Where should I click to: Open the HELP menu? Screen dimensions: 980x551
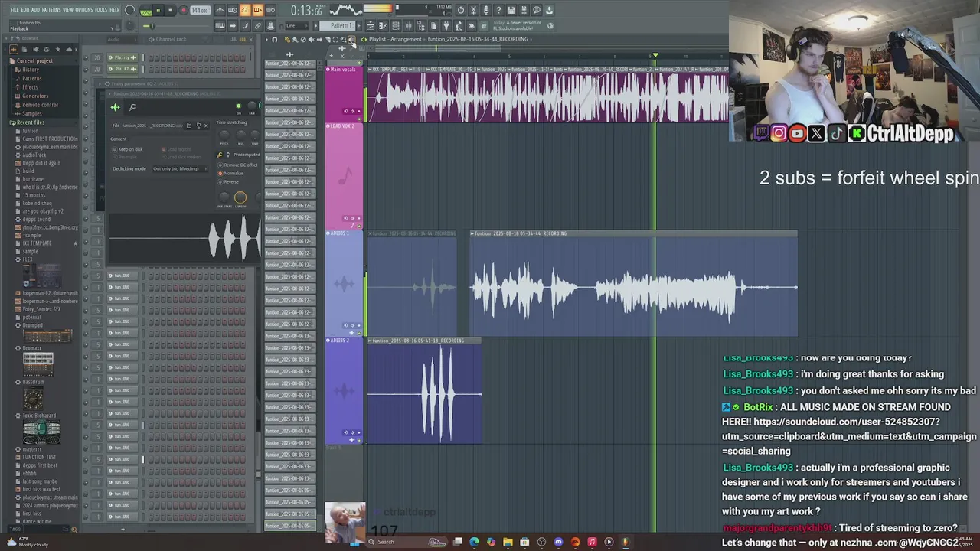pyautogui.click(x=115, y=10)
